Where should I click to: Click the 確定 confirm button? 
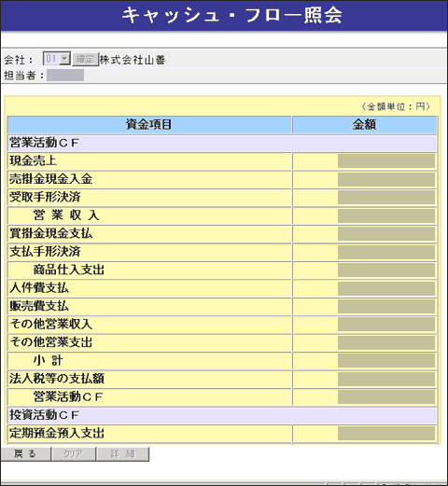(85, 59)
